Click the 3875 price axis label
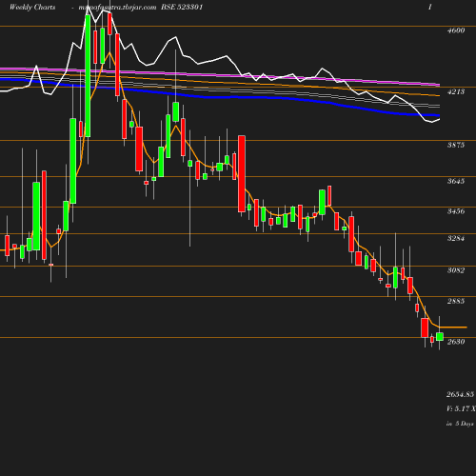This screenshot has height=476, width=476. [456, 145]
